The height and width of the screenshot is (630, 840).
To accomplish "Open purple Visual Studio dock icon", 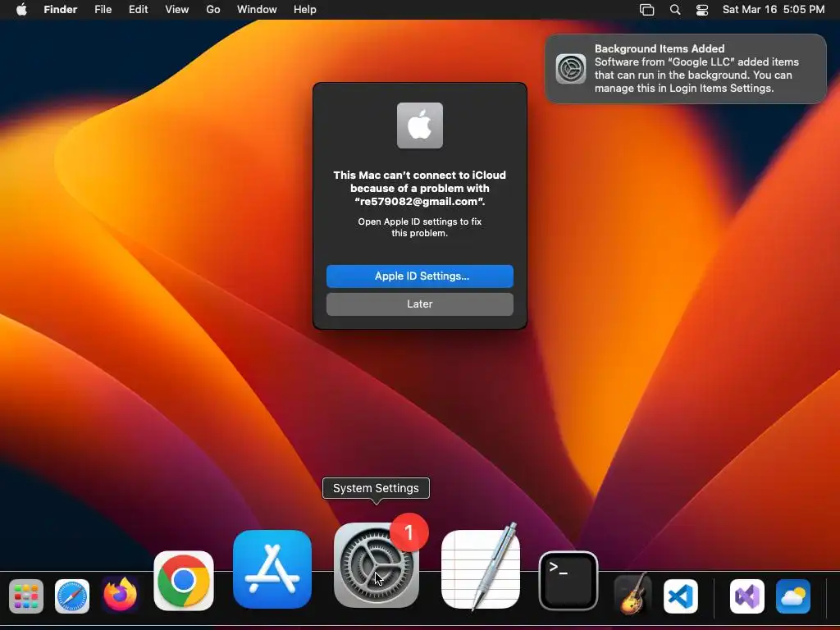I will tap(746, 596).
